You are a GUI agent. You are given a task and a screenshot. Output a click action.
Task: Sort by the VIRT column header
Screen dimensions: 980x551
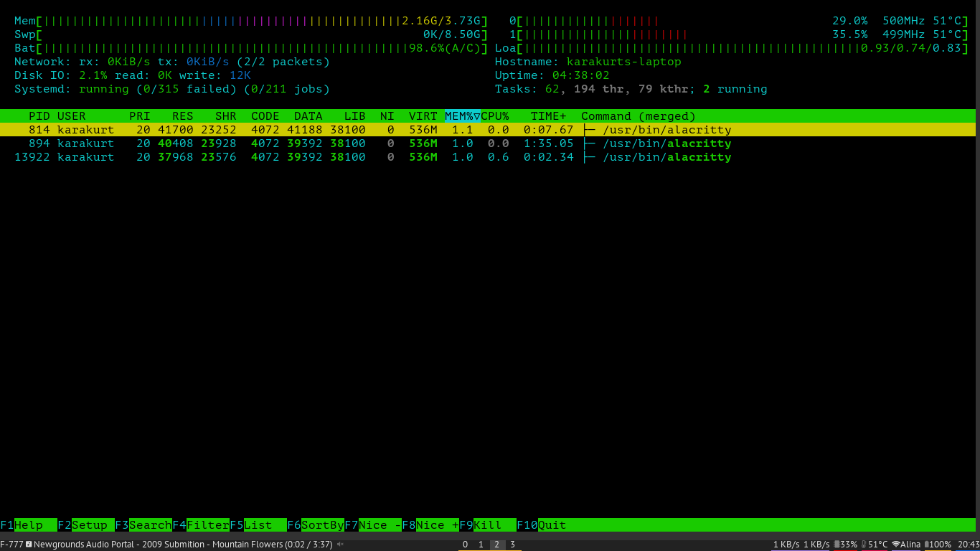pyautogui.click(x=423, y=116)
